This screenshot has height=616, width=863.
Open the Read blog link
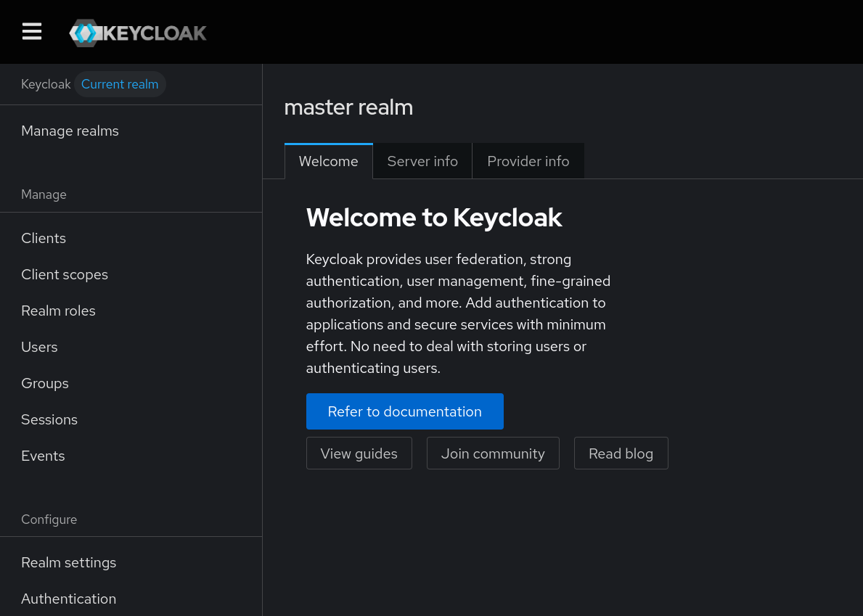tap(621, 453)
